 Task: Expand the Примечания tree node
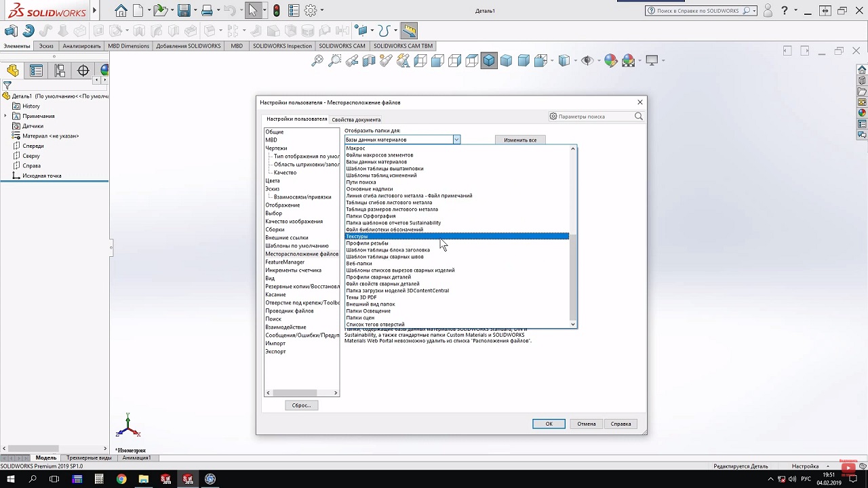[x=6, y=116]
